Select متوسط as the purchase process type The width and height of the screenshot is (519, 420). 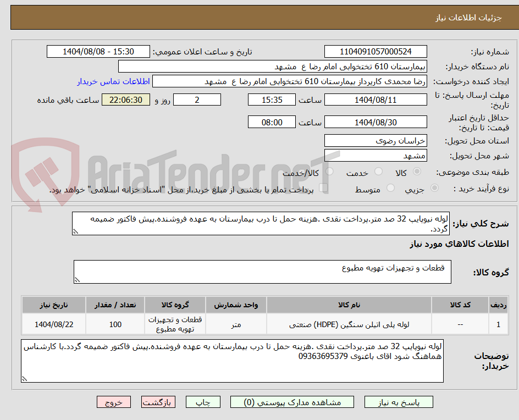point(390,188)
